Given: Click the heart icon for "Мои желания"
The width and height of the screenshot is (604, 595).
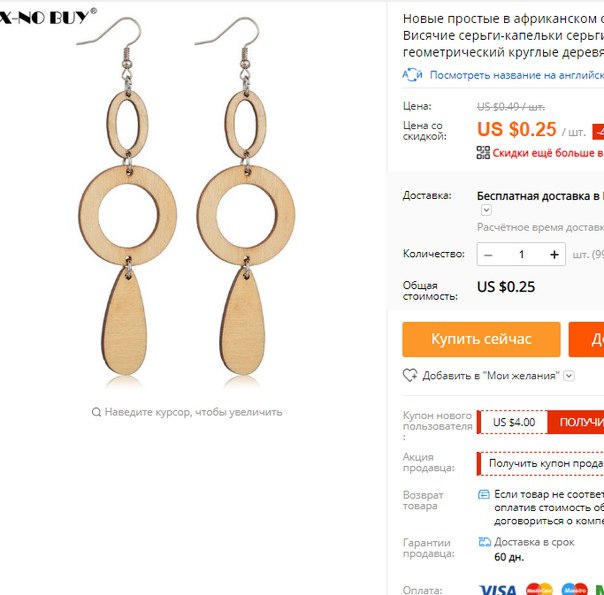Looking at the screenshot, I should [410, 375].
